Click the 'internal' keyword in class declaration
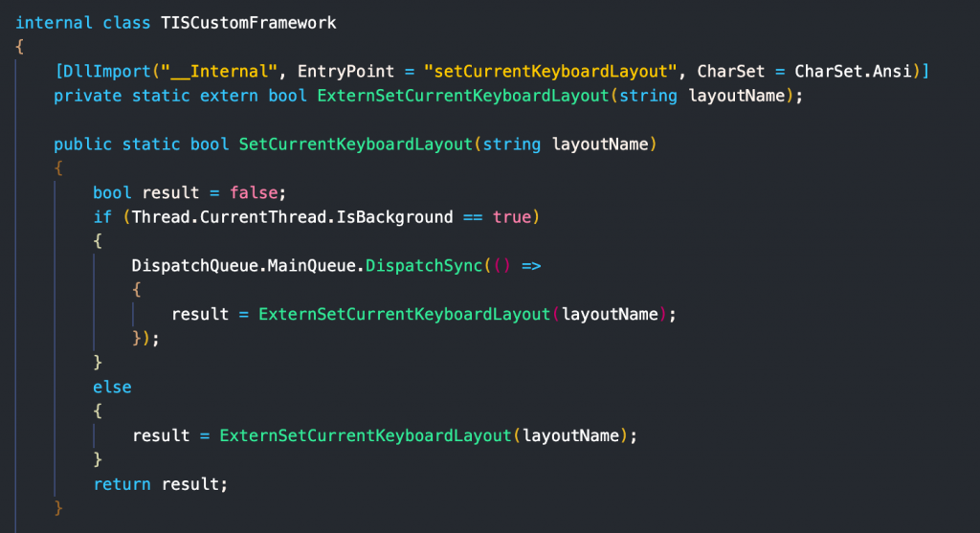 tap(54, 23)
